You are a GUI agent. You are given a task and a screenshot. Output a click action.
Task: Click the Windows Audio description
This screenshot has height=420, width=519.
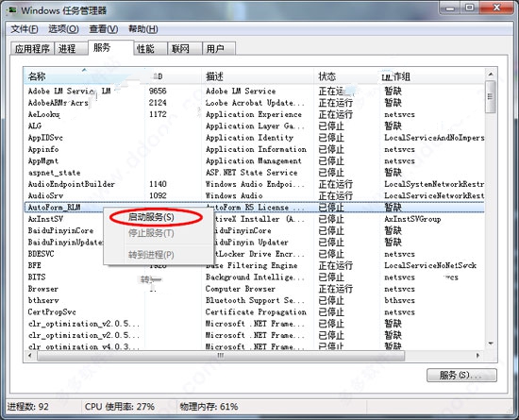[234, 195]
